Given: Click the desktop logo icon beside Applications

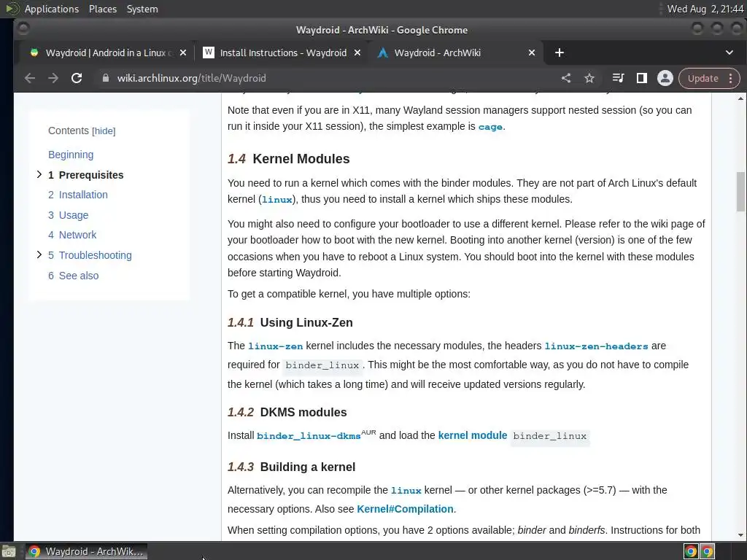Looking at the screenshot, I should pos(12,9).
